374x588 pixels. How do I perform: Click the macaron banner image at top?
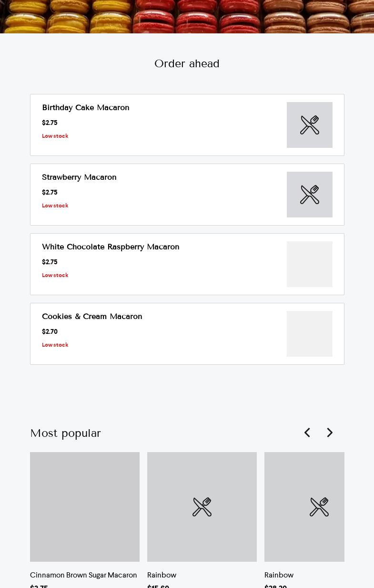(x=187, y=16)
